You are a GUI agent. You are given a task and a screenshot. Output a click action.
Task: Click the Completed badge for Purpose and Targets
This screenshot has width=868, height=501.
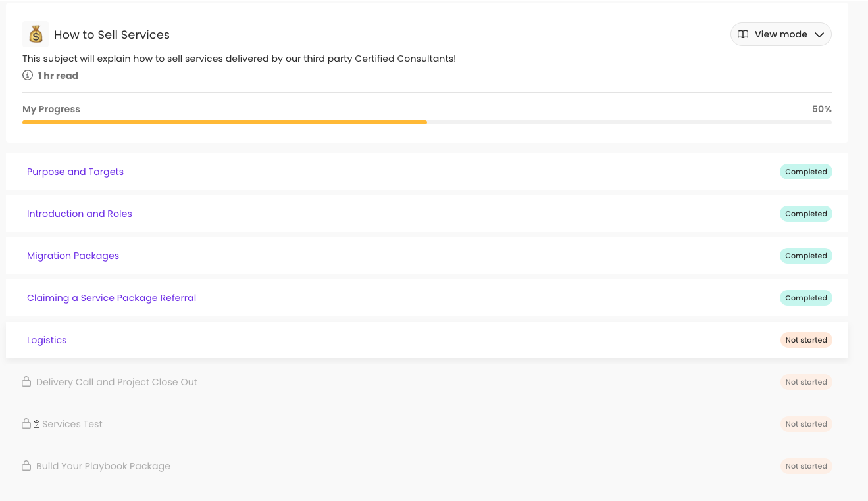[805, 172]
